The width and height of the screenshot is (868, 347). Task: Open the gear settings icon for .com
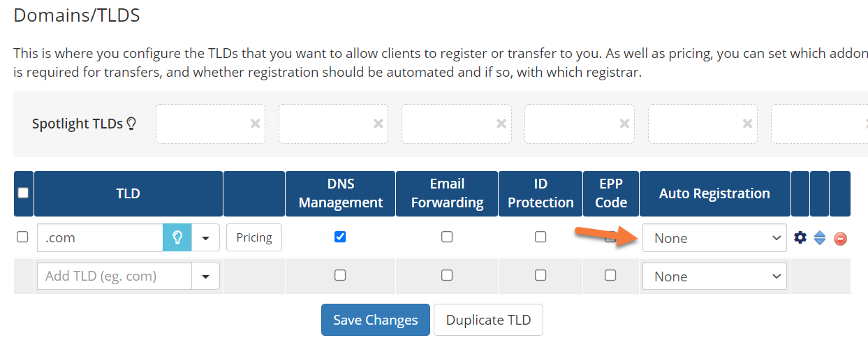(x=800, y=237)
